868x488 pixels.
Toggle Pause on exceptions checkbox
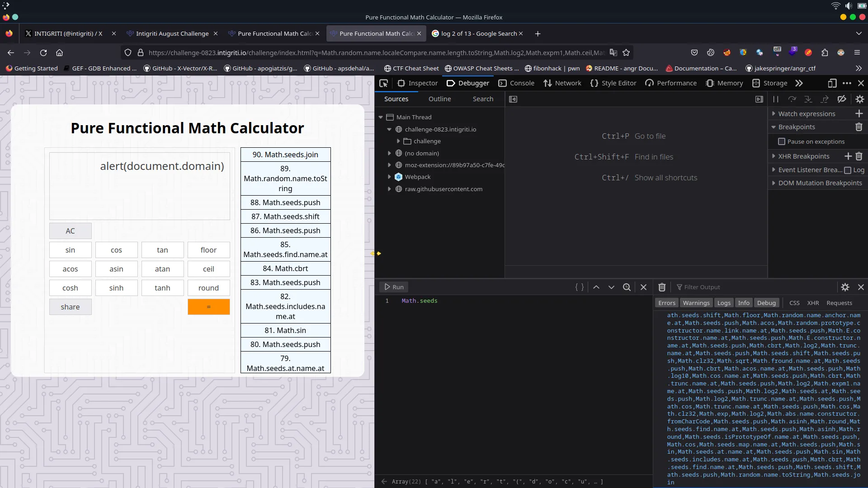782,141
